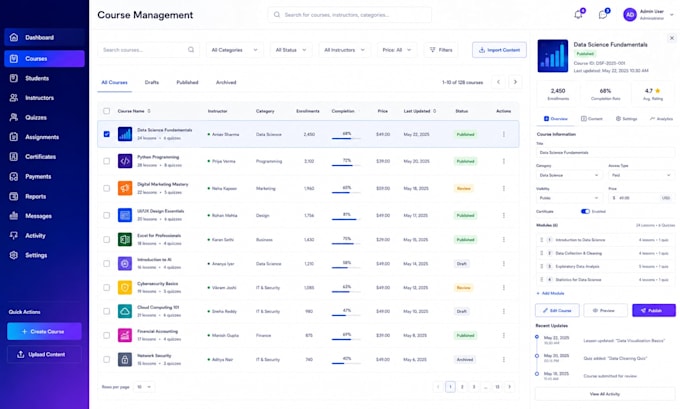The image size is (680, 409).
Task: Click the magnifier in course search box
Action: click(x=191, y=50)
